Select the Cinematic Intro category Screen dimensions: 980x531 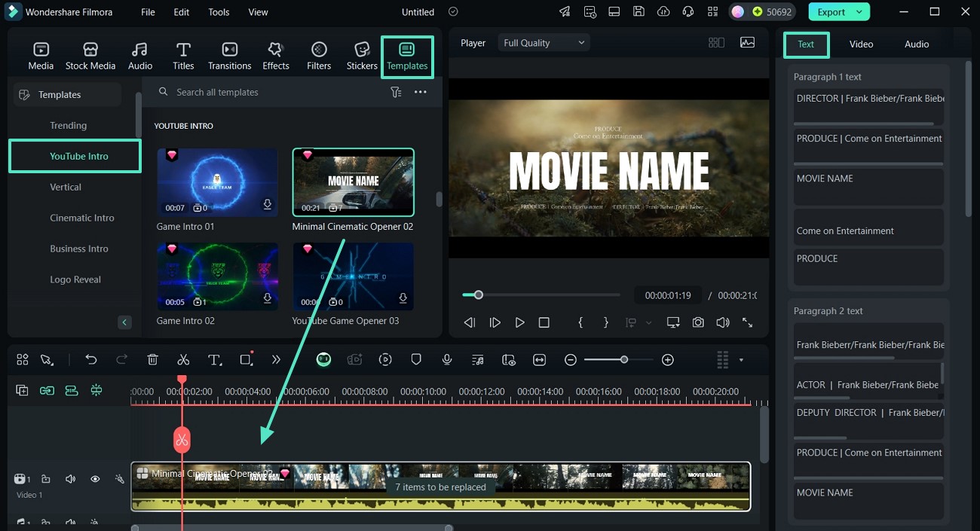click(82, 218)
